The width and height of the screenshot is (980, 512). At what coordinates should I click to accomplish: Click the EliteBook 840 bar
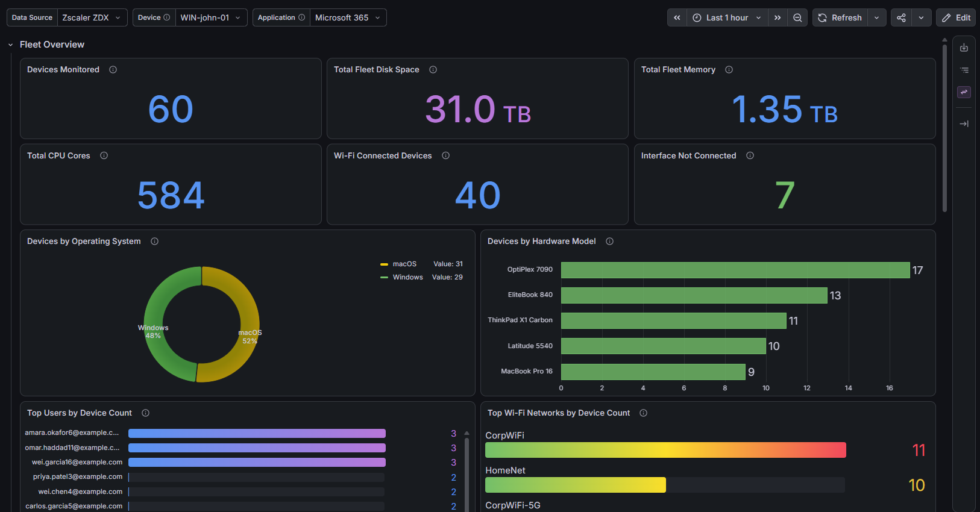point(694,295)
